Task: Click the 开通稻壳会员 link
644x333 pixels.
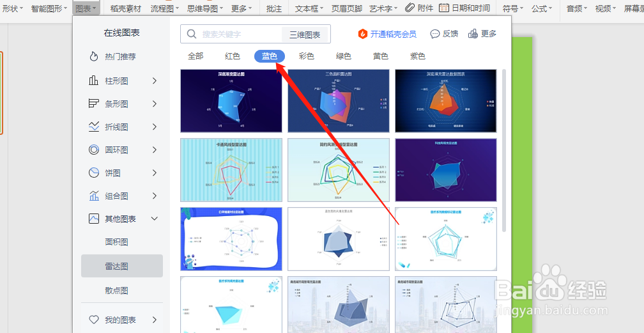Action: tap(393, 34)
